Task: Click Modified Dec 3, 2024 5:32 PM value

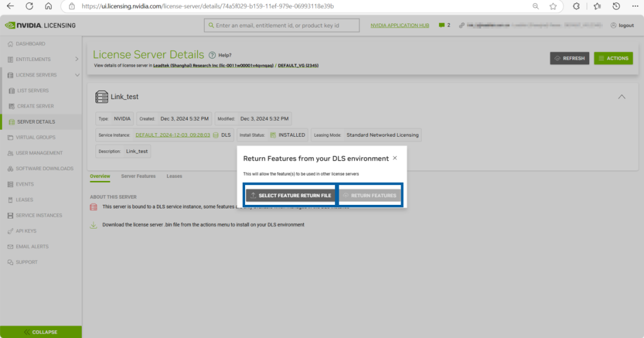Action: click(x=264, y=118)
